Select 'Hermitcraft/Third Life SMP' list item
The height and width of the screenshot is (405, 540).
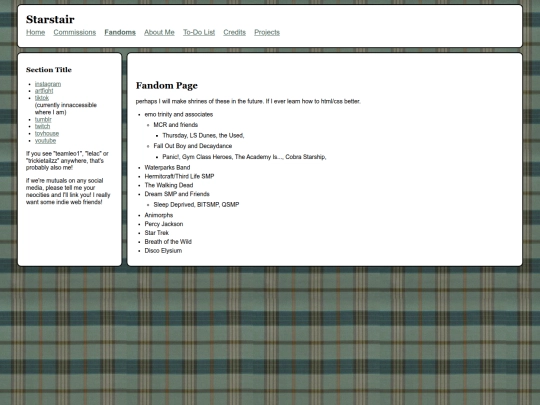coord(179,176)
